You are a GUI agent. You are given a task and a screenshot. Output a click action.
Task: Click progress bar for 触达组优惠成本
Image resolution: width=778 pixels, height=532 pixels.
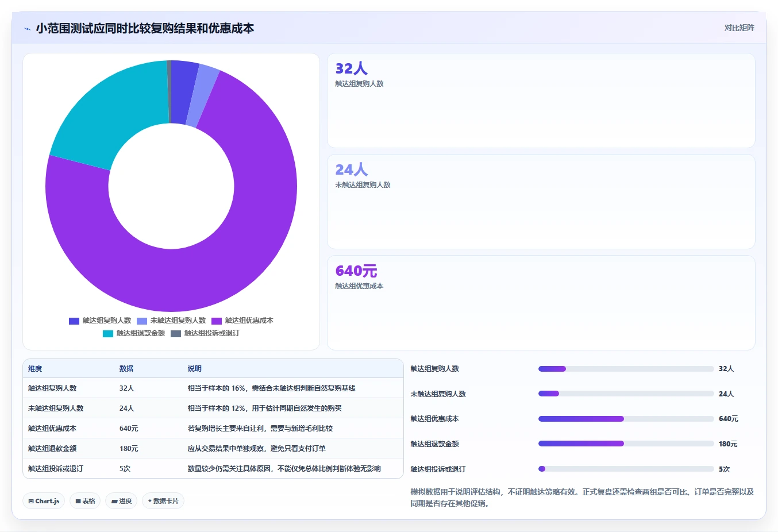pos(626,419)
